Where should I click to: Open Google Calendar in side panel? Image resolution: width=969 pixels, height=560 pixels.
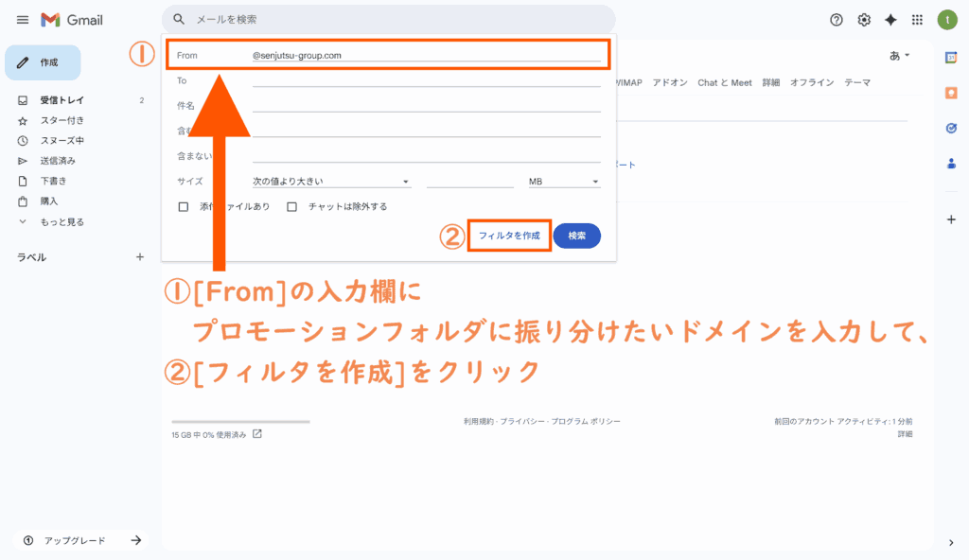click(x=951, y=58)
